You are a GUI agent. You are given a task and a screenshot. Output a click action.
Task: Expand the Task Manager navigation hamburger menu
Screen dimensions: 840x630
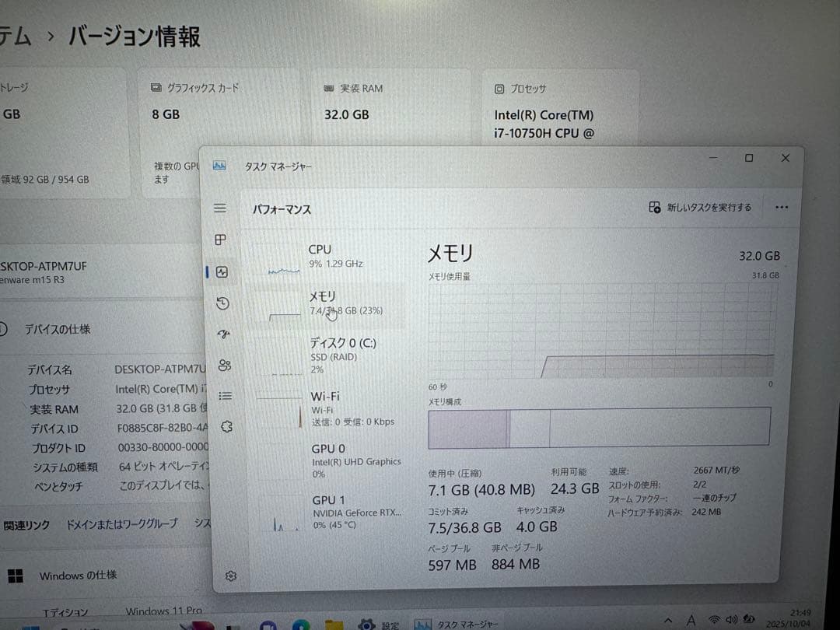(219, 208)
